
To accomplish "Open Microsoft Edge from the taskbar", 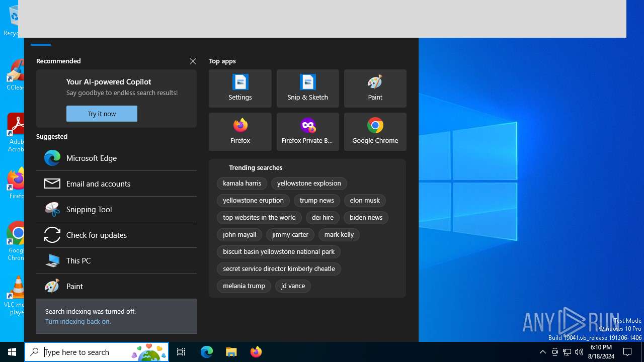I will (207, 352).
